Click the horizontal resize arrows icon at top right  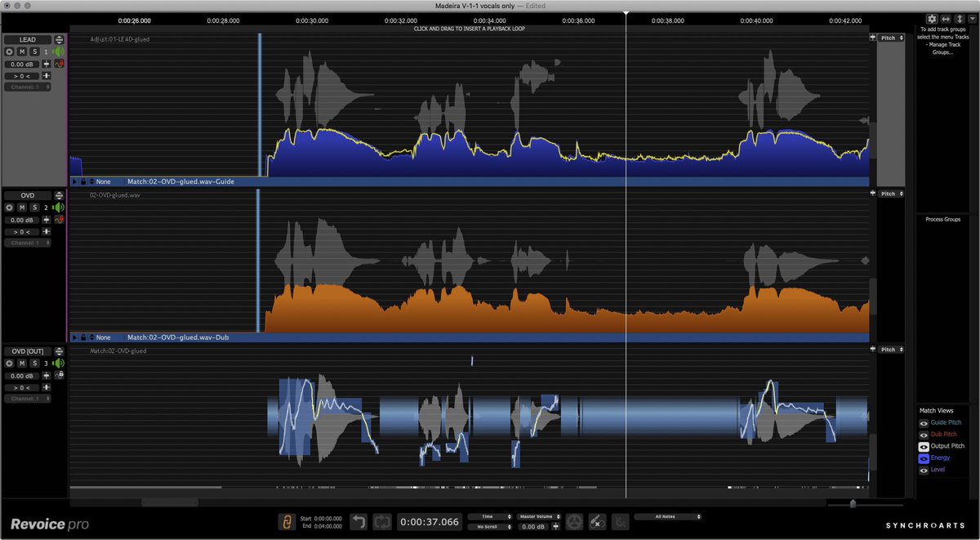coord(945,19)
